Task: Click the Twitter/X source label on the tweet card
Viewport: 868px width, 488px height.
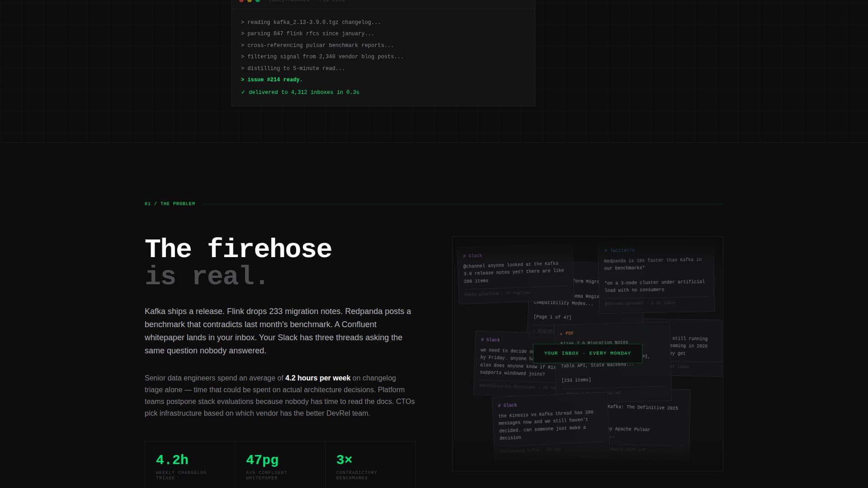Action: (x=619, y=250)
